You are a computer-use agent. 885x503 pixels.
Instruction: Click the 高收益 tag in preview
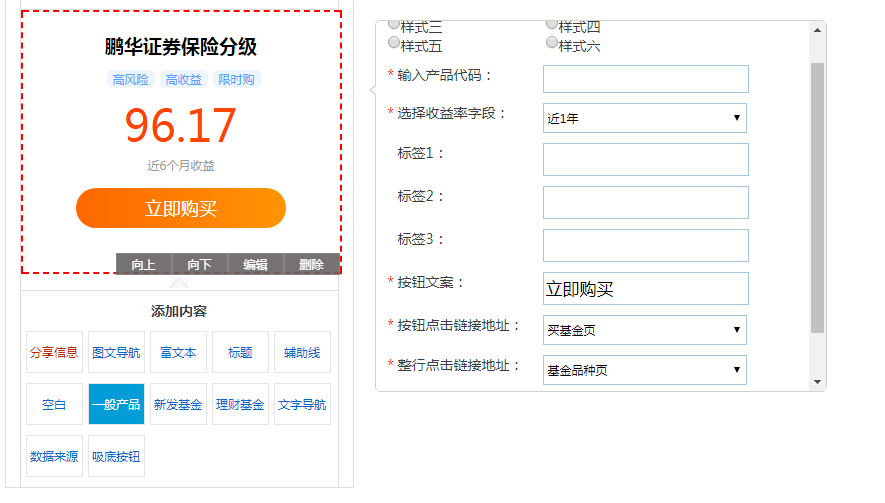click(x=183, y=80)
